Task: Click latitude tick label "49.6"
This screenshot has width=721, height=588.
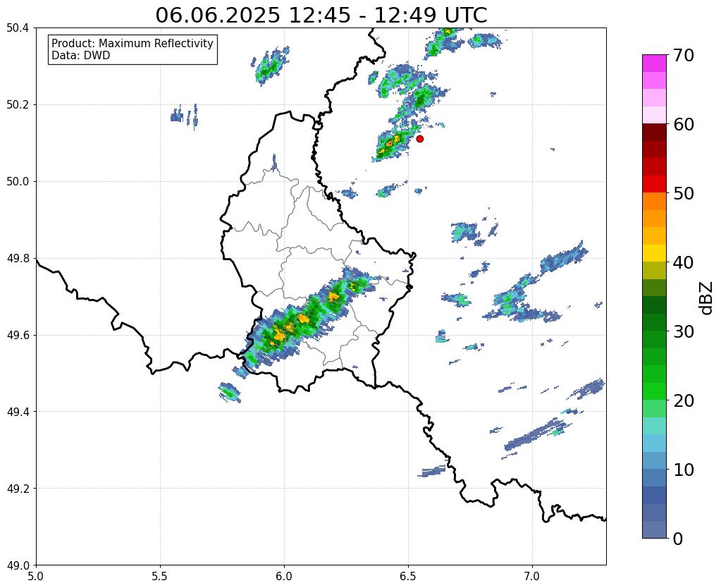Action: coord(18,335)
